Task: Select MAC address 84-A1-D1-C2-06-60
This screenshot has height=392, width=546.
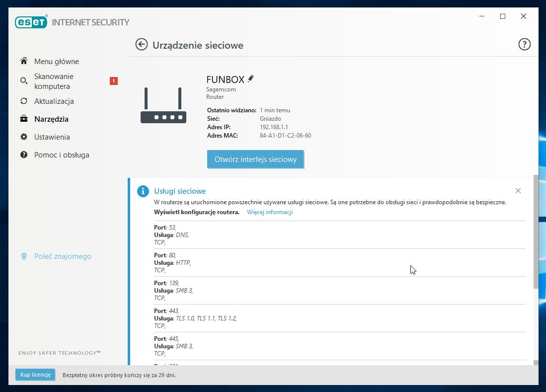Action: pos(285,136)
